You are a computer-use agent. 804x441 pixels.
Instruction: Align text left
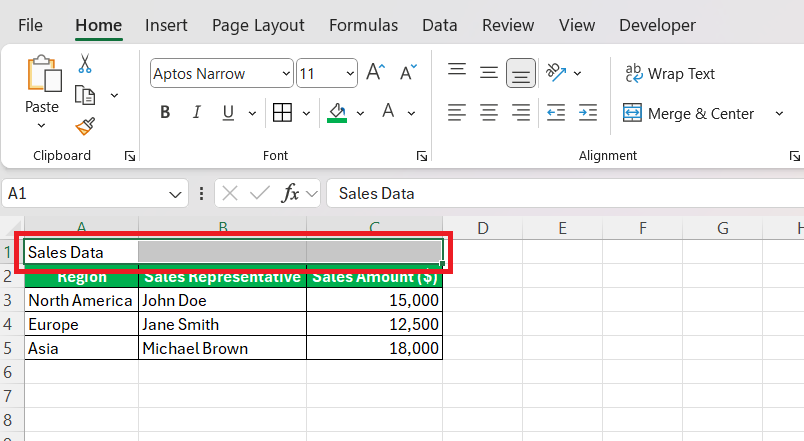coord(456,112)
